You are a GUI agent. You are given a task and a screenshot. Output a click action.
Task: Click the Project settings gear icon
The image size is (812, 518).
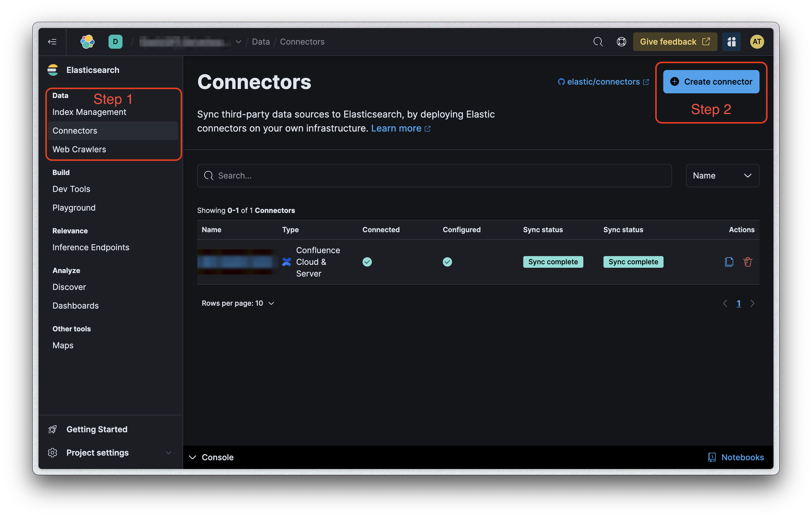click(52, 453)
